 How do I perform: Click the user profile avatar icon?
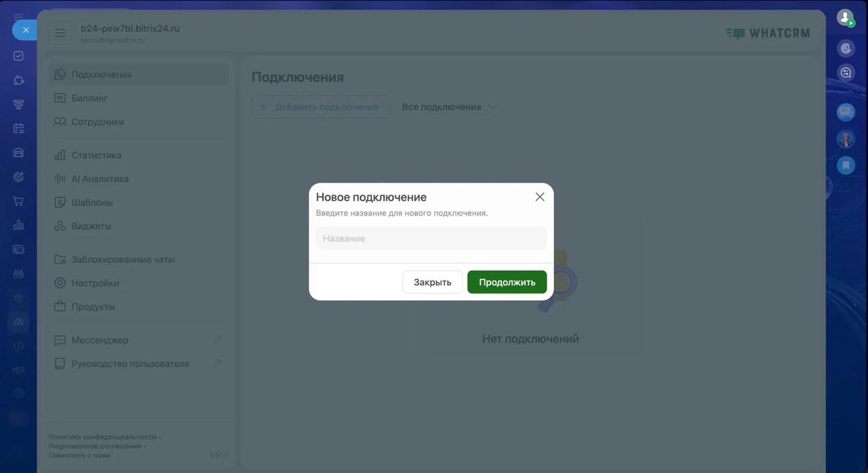click(x=845, y=18)
